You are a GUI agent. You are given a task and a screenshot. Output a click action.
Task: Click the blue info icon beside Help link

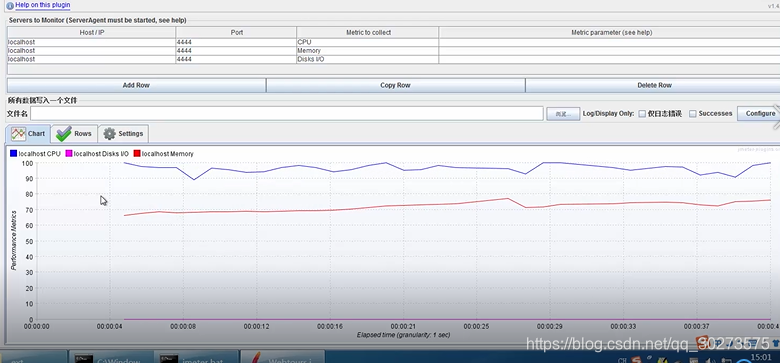(10, 5)
